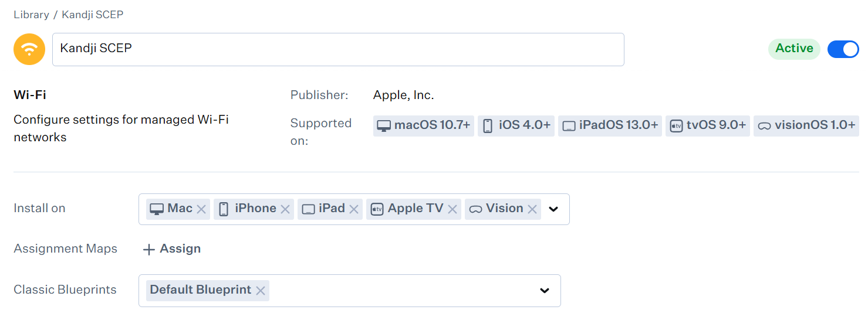Click the Assign button for Assignment Maps
The image size is (868, 320).
click(x=180, y=249)
